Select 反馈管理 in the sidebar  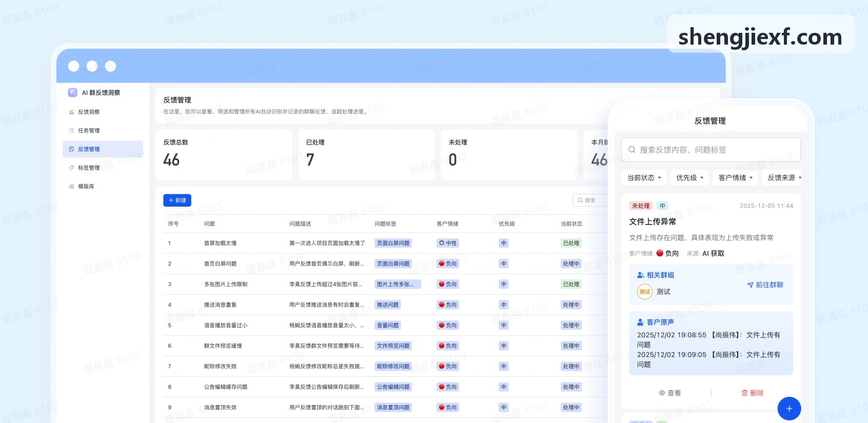click(x=103, y=149)
